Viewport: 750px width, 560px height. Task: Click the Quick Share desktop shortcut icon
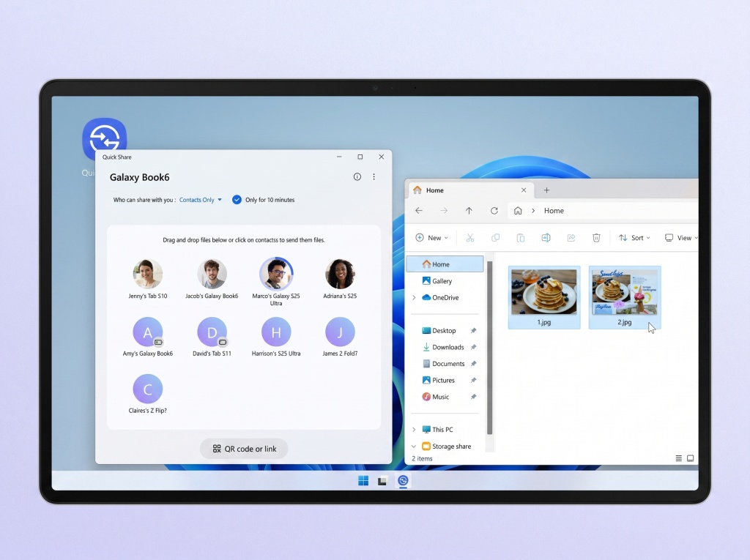tap(104, 138)
